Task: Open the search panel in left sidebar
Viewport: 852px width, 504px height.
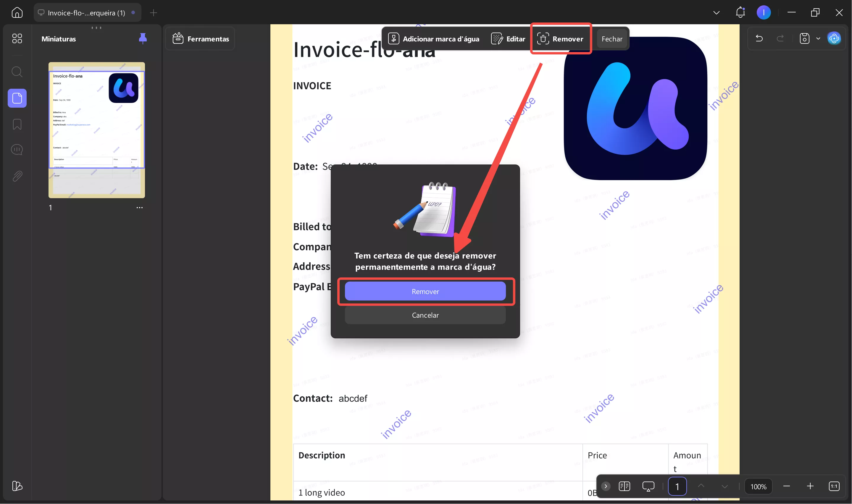Action: (x=17, y=72)
